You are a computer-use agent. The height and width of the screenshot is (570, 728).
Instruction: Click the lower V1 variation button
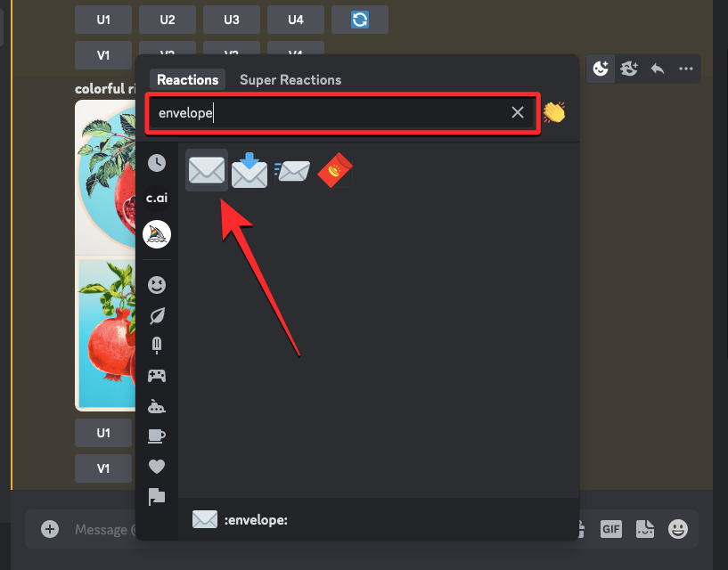click(x=103, y=468)
